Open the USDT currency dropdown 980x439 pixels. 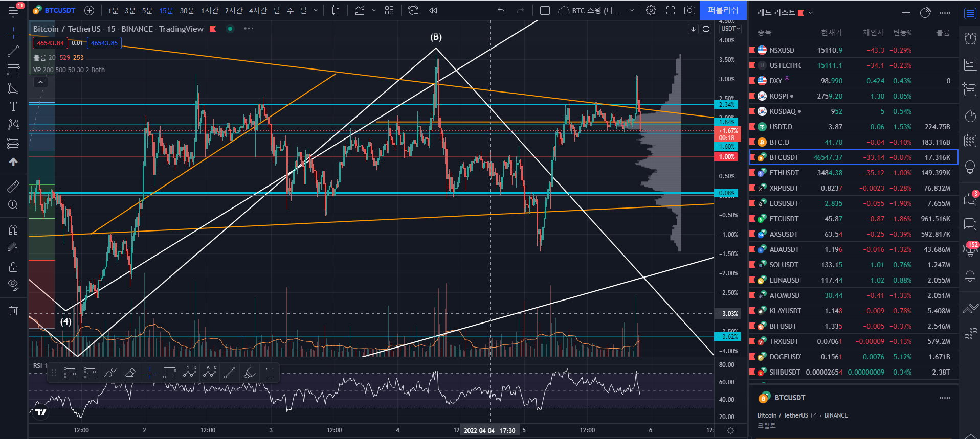(x=730, y=29)
